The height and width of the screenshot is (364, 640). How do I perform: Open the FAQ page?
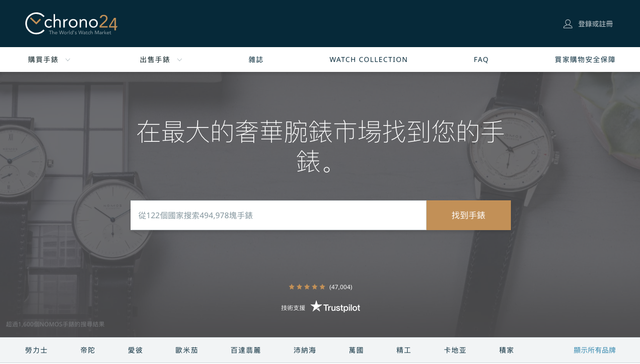pyautogui.click(x=481, y=60)
